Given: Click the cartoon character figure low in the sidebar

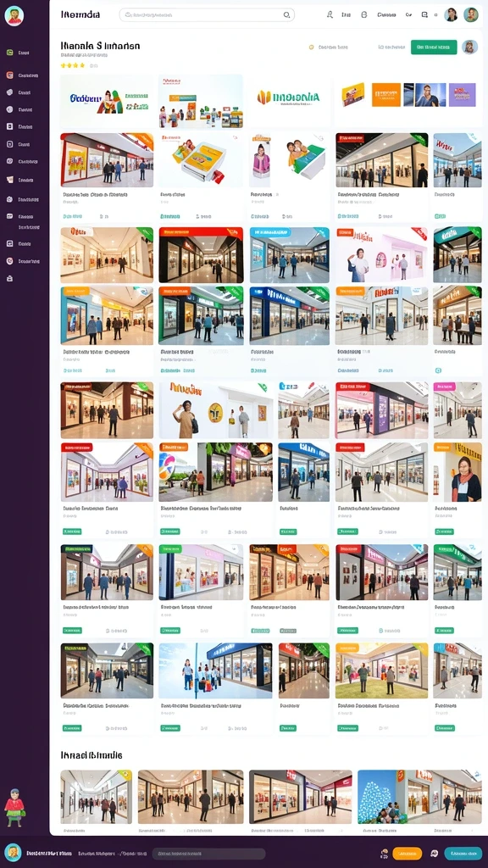Looking at the screenshot, I should (14, 808).
